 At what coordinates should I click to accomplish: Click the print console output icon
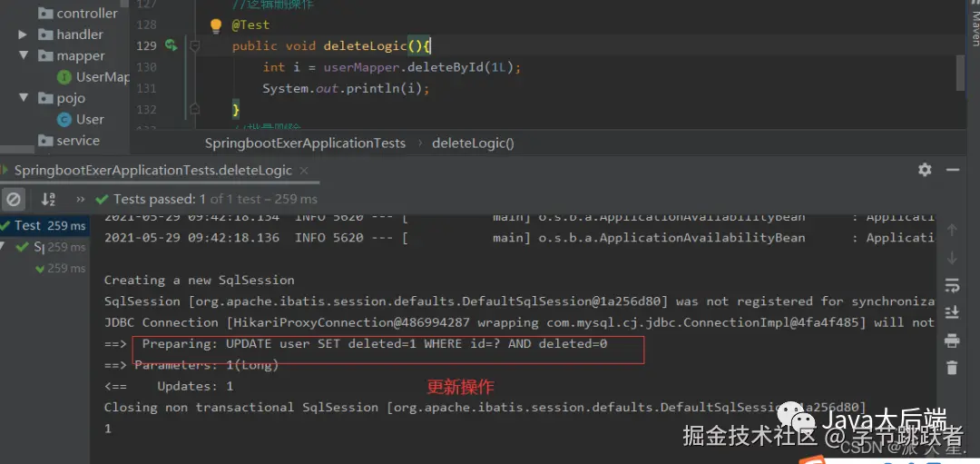(x=952, y=341)
